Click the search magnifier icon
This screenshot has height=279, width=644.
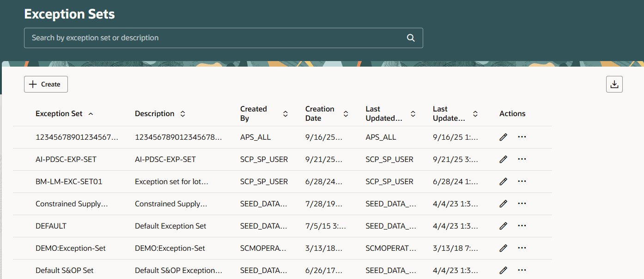click(x=411, y=37)
